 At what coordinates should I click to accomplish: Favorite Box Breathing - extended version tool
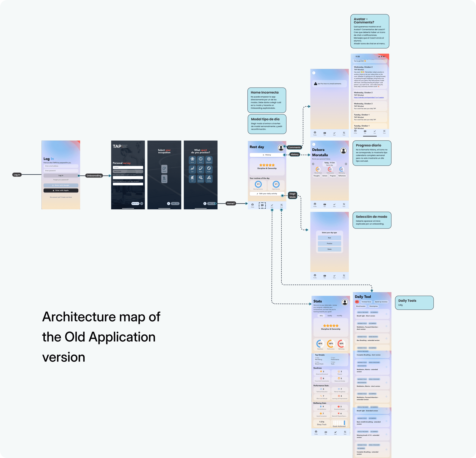coord(386,338)
